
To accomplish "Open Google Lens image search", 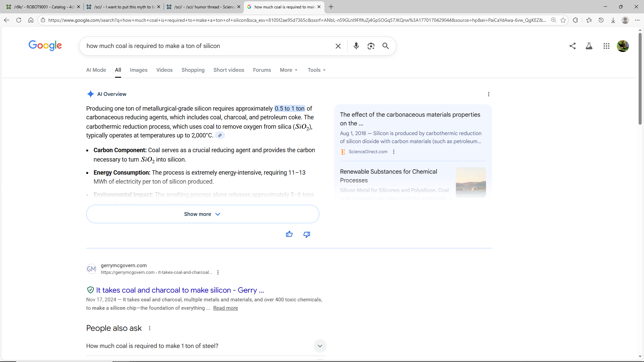I will tap(371, 46).
